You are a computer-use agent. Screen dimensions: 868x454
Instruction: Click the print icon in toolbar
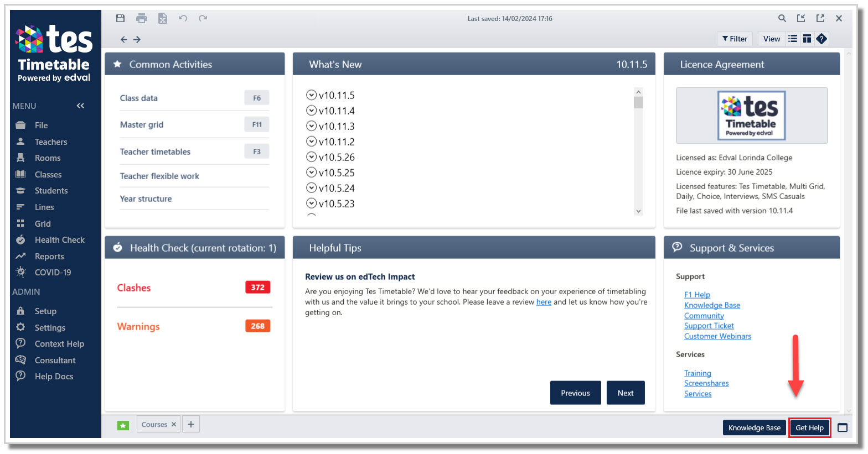[x=142, y=18]
